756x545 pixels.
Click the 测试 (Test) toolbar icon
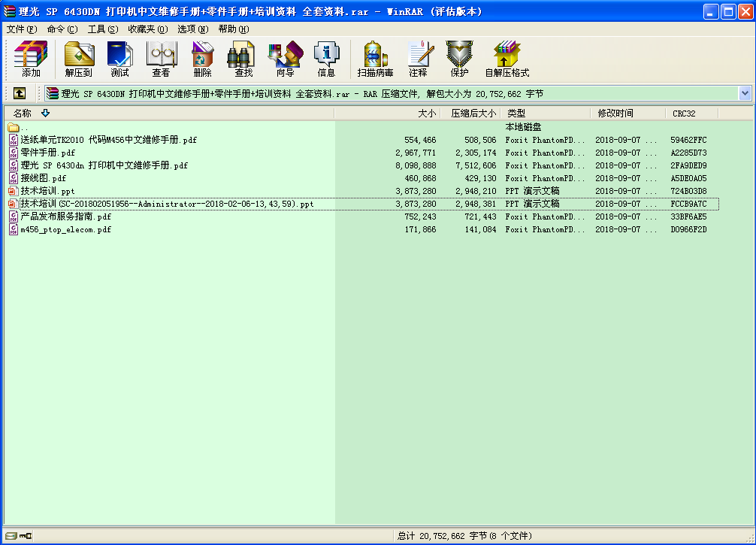coord(120,59)
